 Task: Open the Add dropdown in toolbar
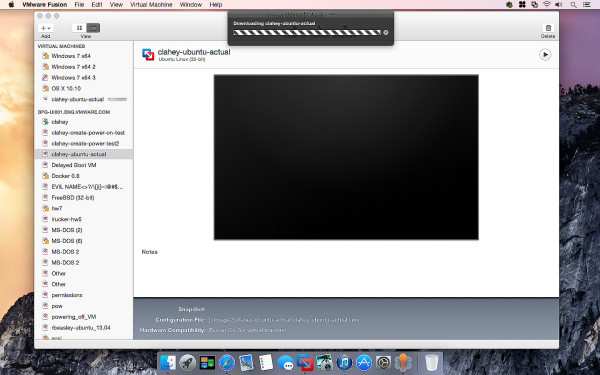coord(46,28)
